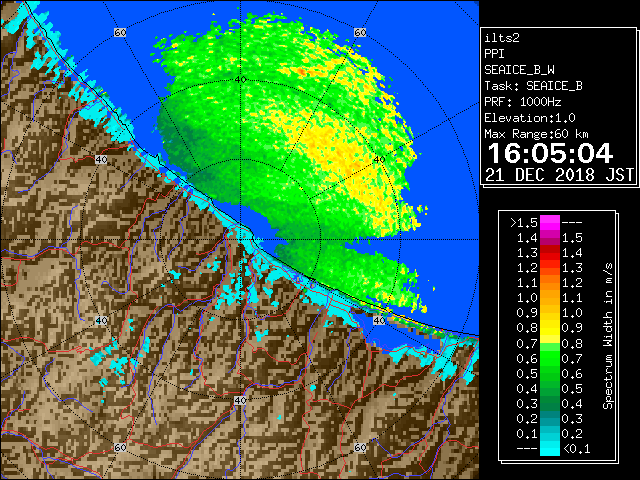Screen dimensions: 640x480
Task: Click the "PRF: 1000Hz" value
Action: pyautogui.click(x=522, y=102)
